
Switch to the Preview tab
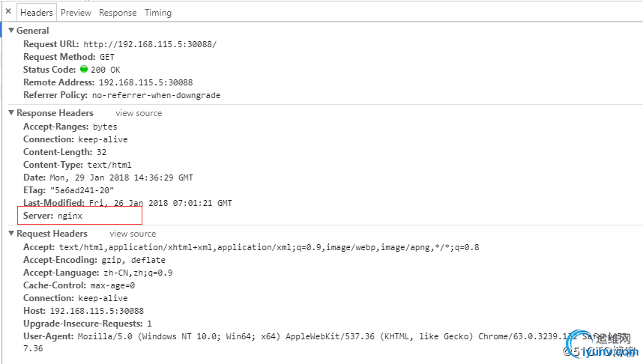click(x=76, y=13)
